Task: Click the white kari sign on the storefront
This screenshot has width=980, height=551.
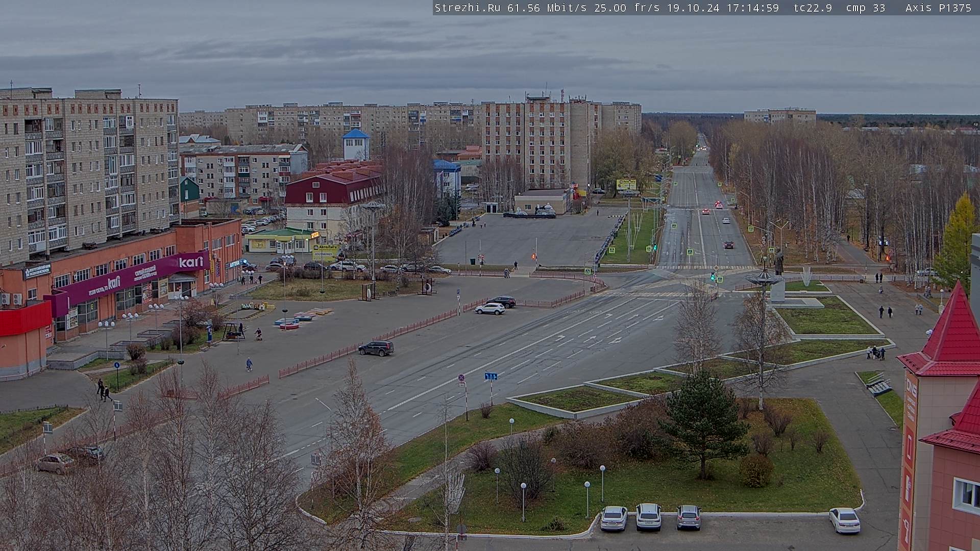Action: [191, 262]
